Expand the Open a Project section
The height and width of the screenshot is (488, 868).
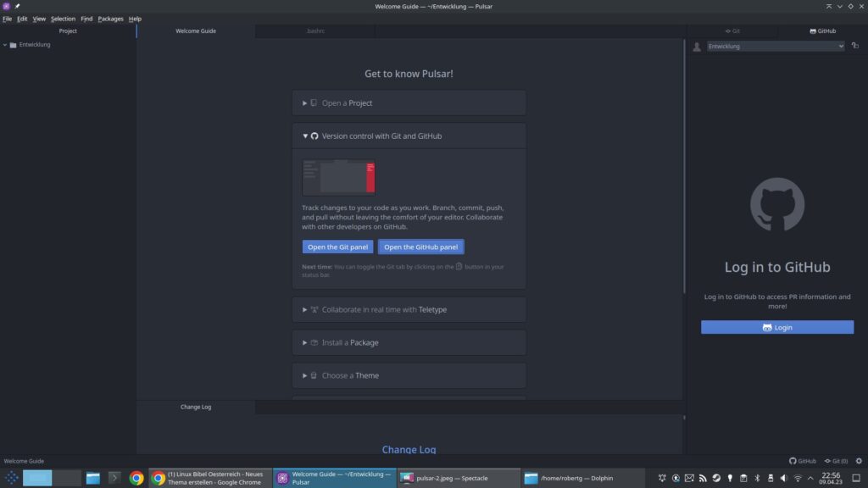pos(409,103)
